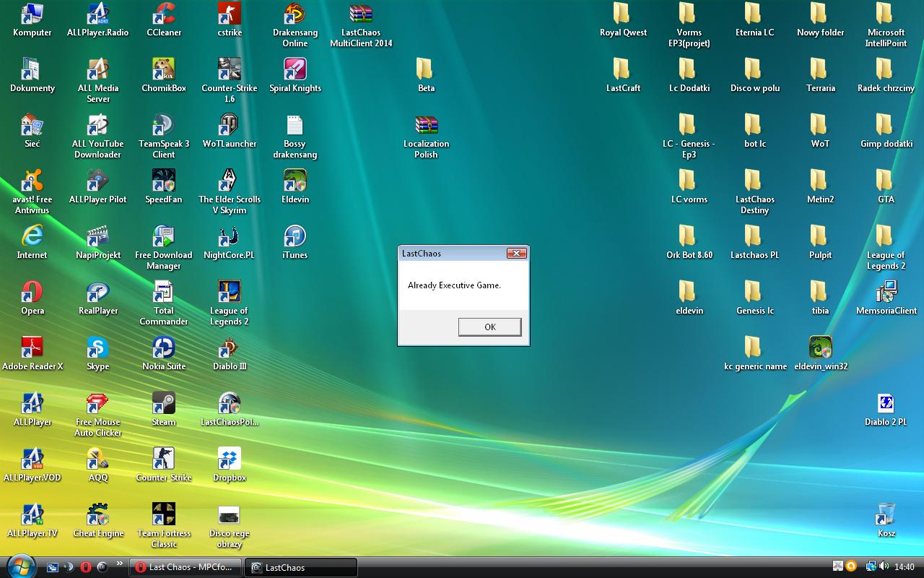
Task: Select the Drakensang Online icon
Action: (295, 25)
